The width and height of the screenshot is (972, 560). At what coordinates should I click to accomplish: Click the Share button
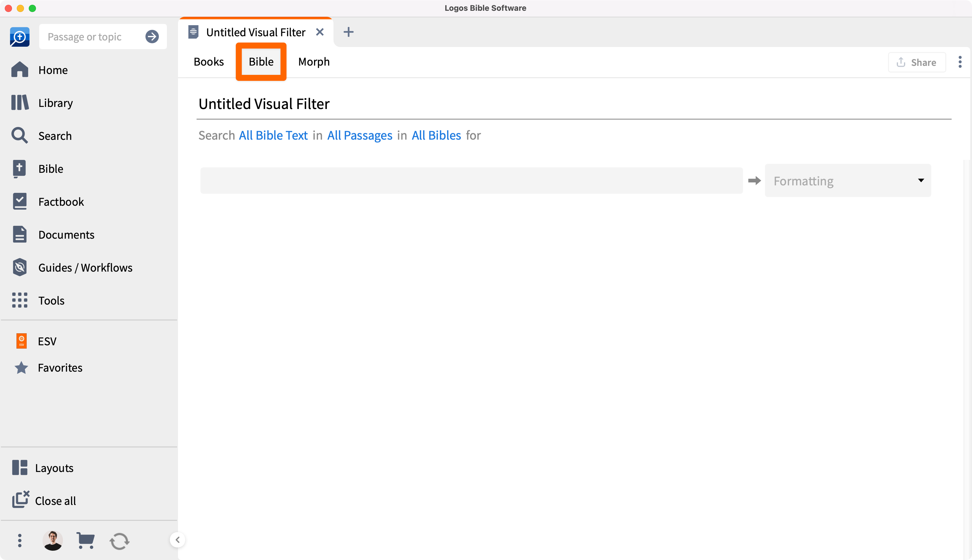[x=917, y=62]
